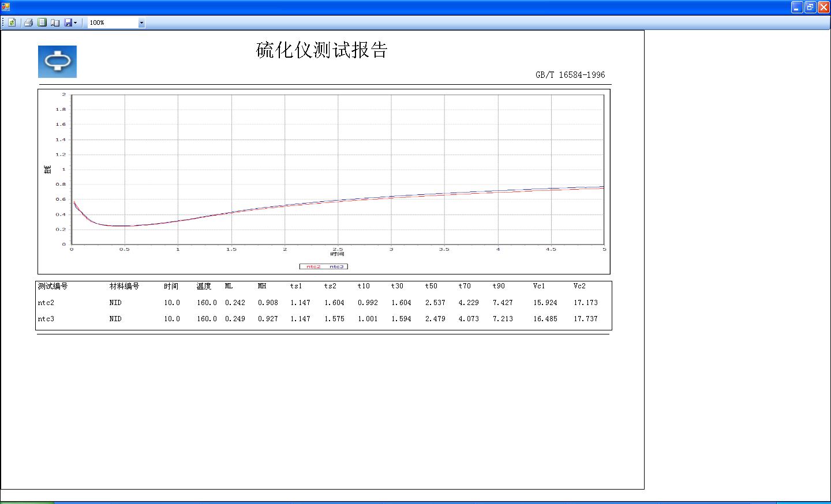
Task: Click the 测试编号 column header
Action: point(53,286)
